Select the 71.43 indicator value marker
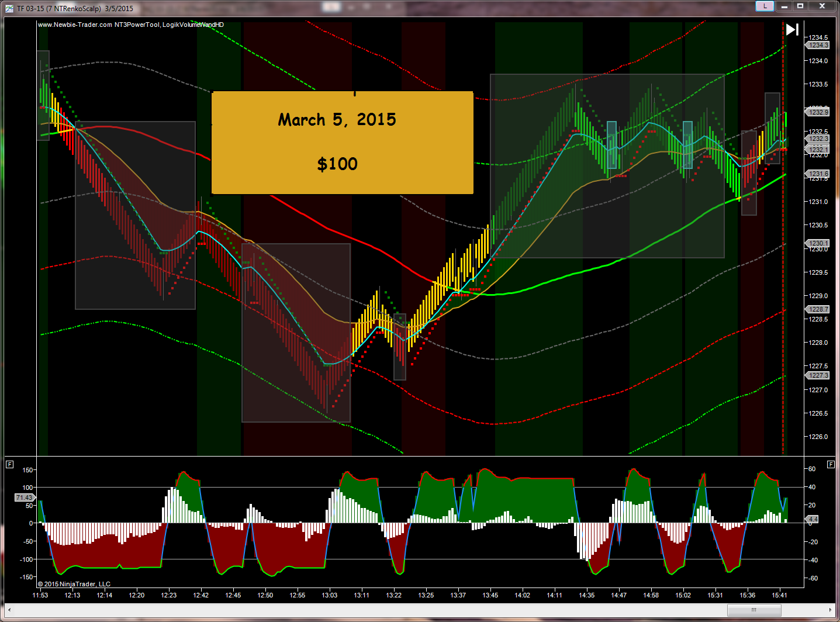This screenshot has width=840, height=622. click(x=25, y=497)
